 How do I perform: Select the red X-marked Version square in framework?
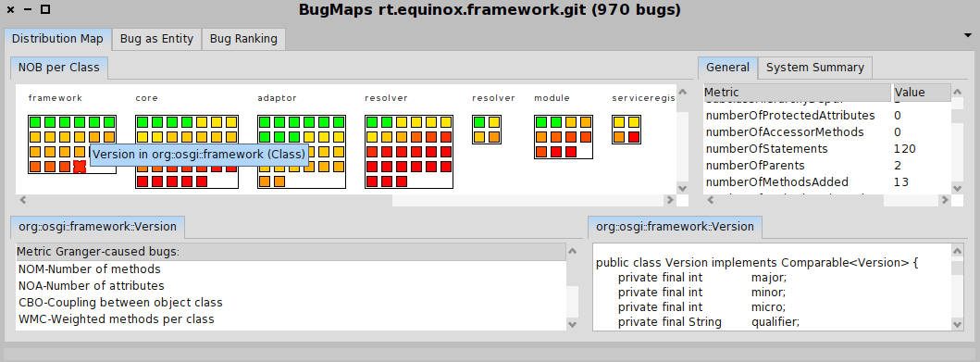80,167
